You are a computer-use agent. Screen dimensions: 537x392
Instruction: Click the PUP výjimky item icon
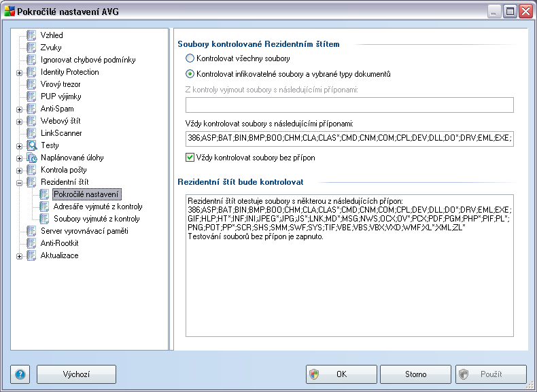[31, 96]
